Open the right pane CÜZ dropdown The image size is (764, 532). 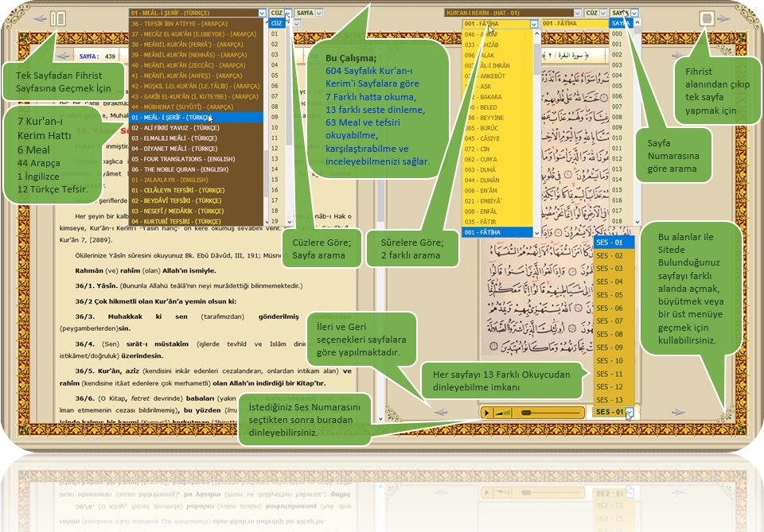click(x=602, y=14)
